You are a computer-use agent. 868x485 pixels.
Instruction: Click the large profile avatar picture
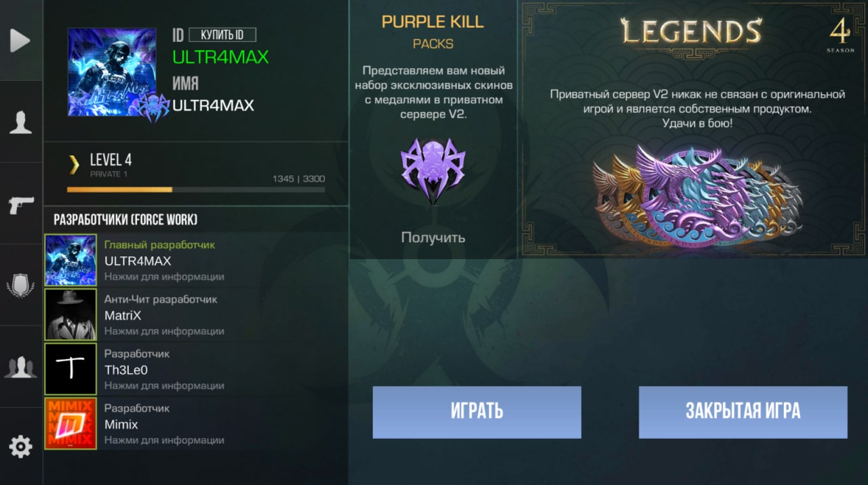pyautogui.click(x=112, y=72)
